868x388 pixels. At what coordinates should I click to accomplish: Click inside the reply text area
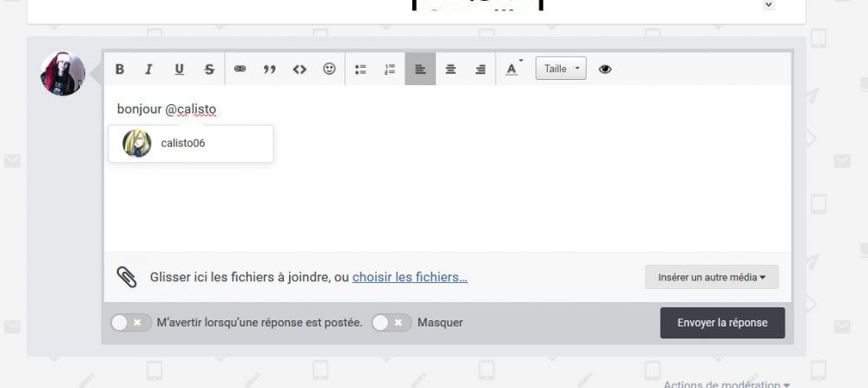click(x=447, y=168)
